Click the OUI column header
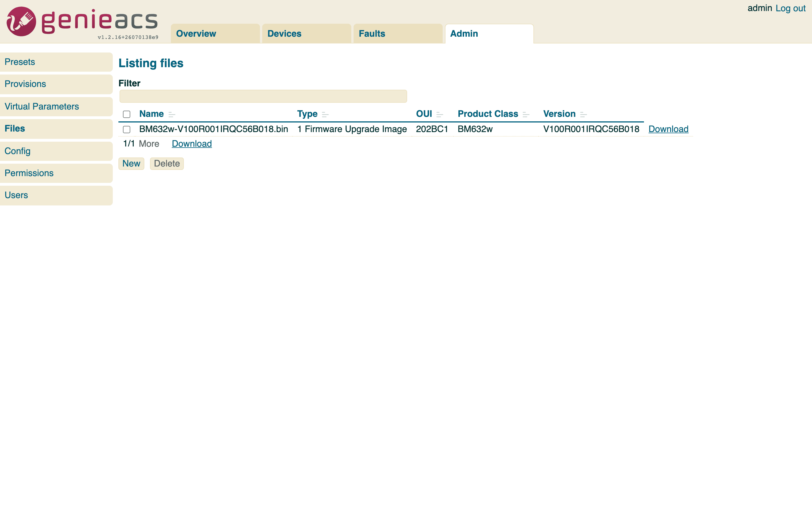The image size is (812, 508). pyautogui.click(x=424, y=114)
